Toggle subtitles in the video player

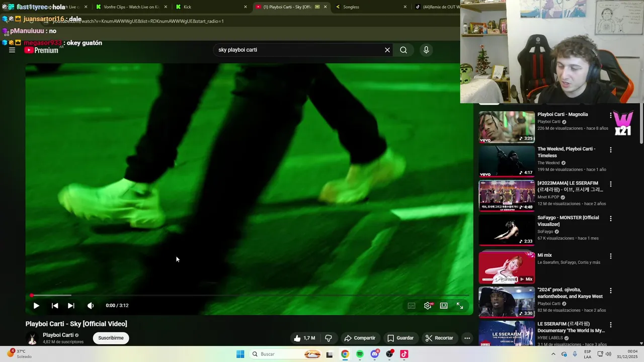tap(412, 306)
